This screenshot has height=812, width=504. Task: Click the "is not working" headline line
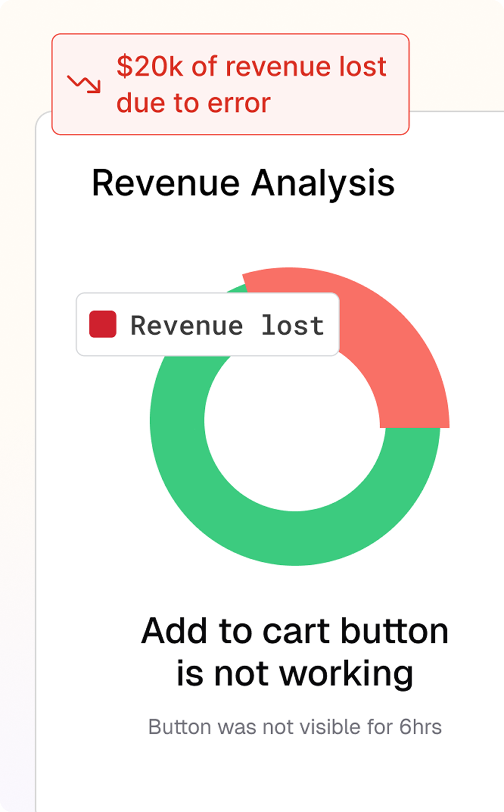coord(295,674)
